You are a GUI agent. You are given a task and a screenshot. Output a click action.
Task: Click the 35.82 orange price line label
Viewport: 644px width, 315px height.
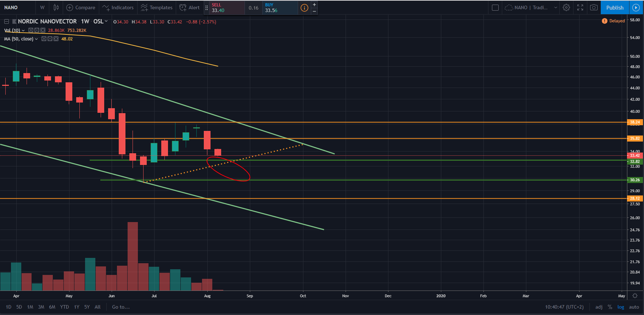click(635, 138)
